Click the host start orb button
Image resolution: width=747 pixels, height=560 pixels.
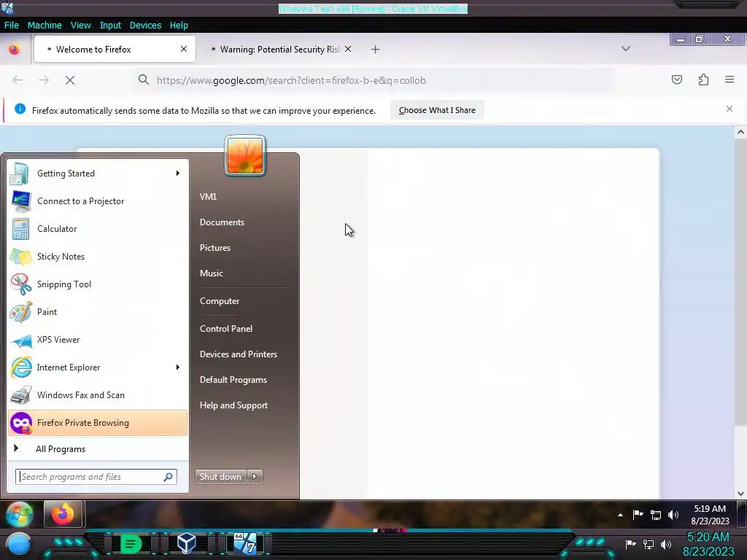tap(18, 545)
